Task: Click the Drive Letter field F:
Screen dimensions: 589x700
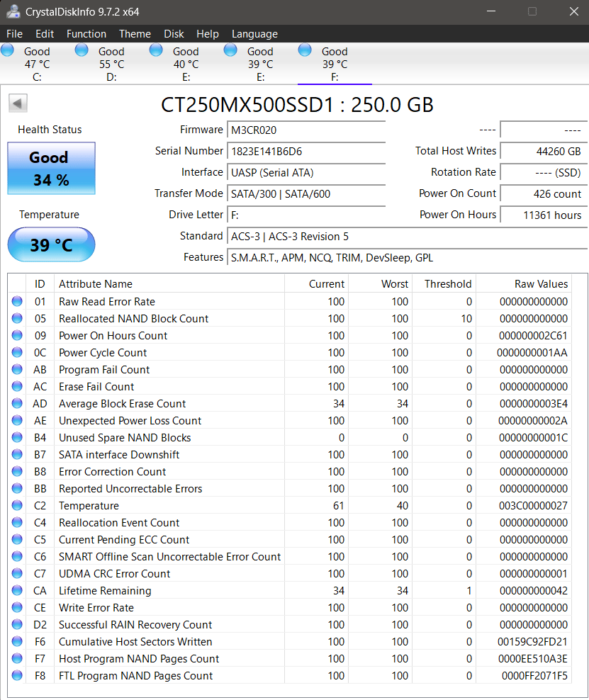Action: pos(306,215)
